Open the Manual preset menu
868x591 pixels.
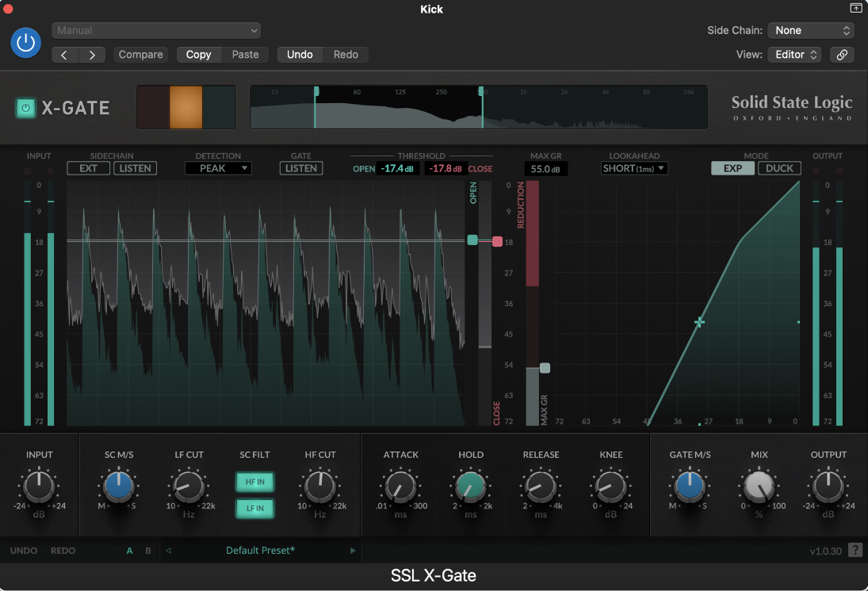156,30
